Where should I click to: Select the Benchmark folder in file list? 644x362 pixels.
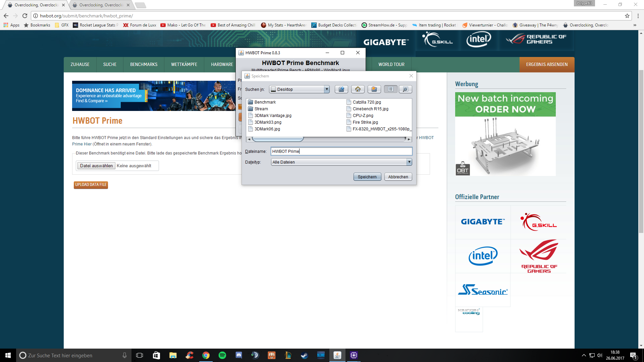pos(262,102)
